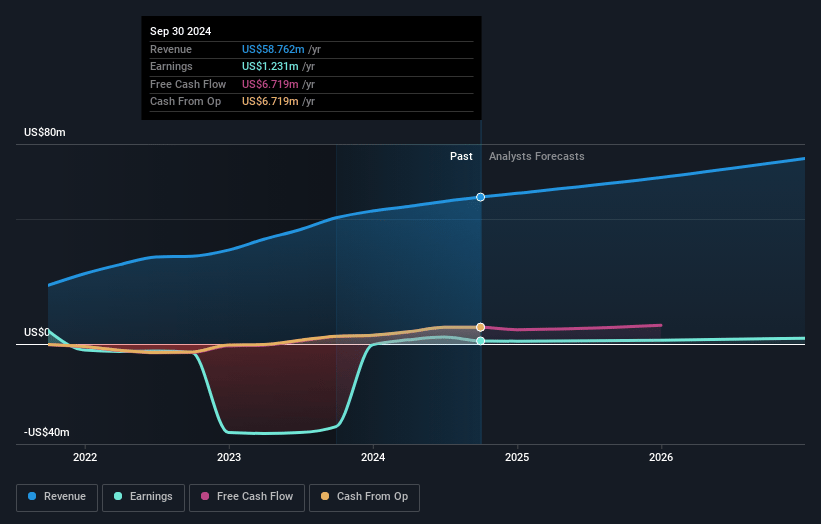This screenshot has width=821, height=524.
Task: Click the US$1.231m earnings value
Action: pos(270,66)
